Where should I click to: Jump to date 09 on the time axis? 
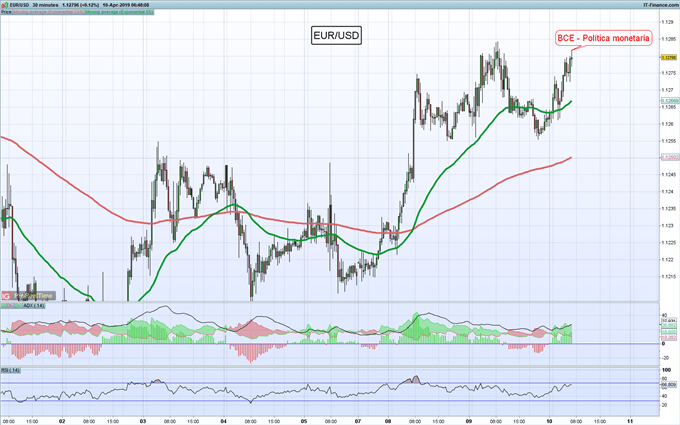469,421
